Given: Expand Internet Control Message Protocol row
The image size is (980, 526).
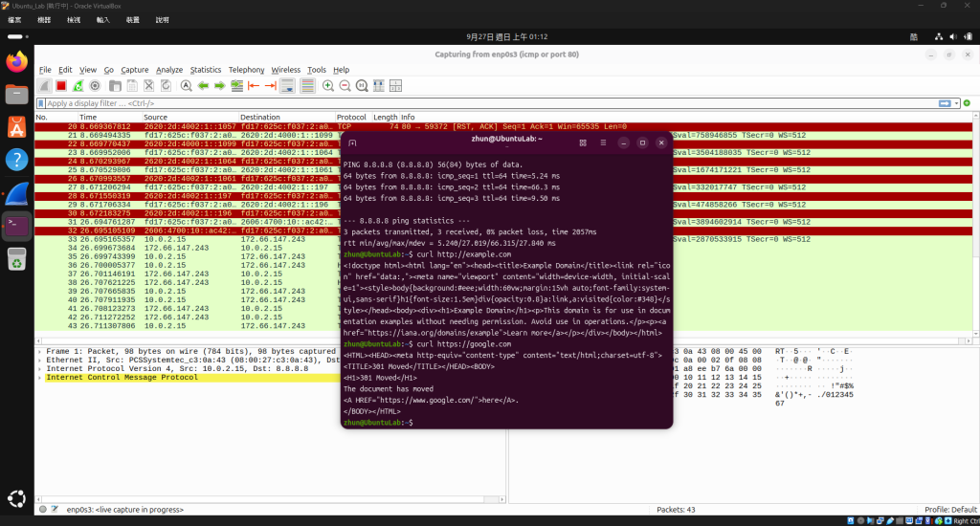Looking at the screenshot, I should tap(39, 378).
